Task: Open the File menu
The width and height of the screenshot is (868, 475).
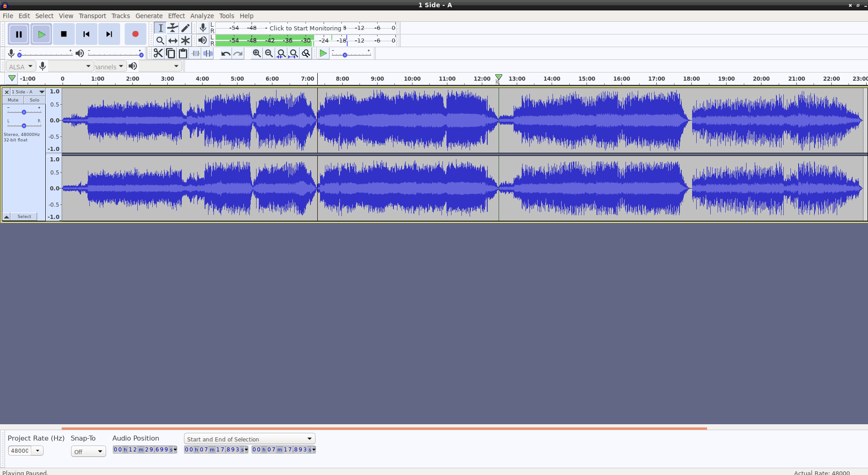Action: tap(8, 16)
